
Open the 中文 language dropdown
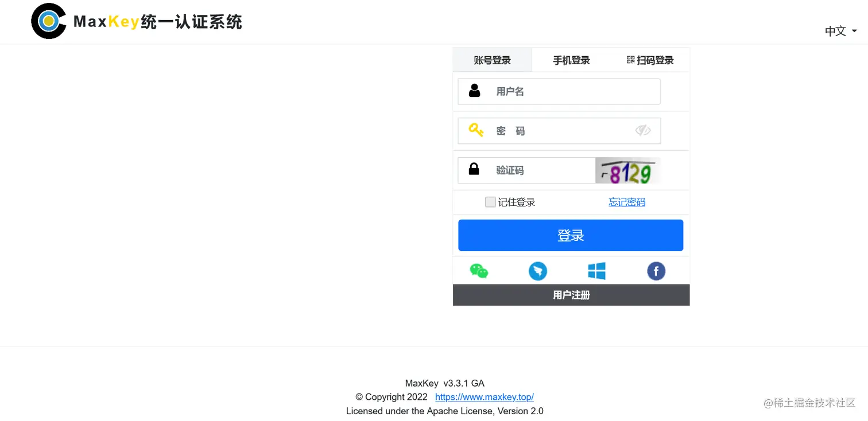click(841, 31)
